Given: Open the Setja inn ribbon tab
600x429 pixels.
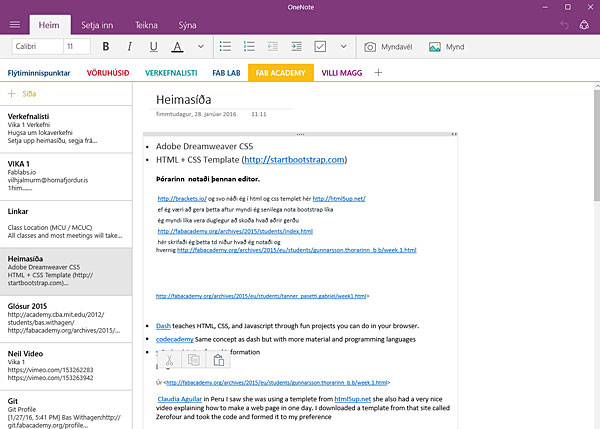Looking at the screenshot, I should (x=97, y=25).
